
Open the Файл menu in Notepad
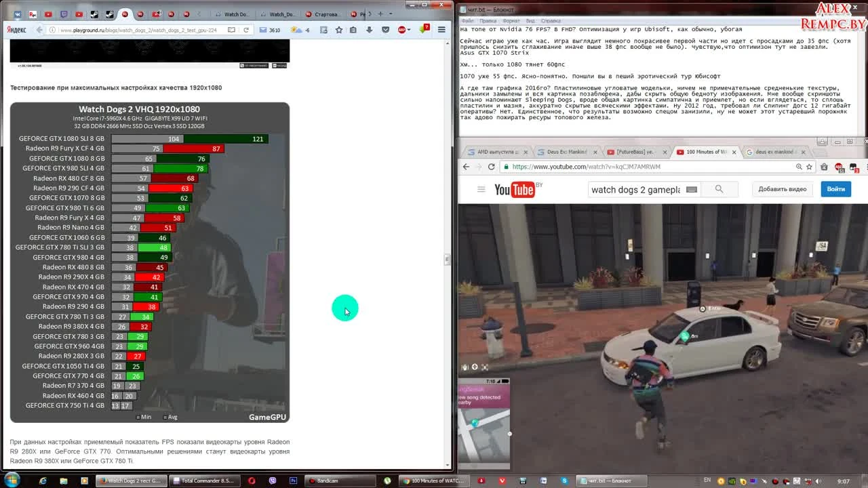point(467,21)
